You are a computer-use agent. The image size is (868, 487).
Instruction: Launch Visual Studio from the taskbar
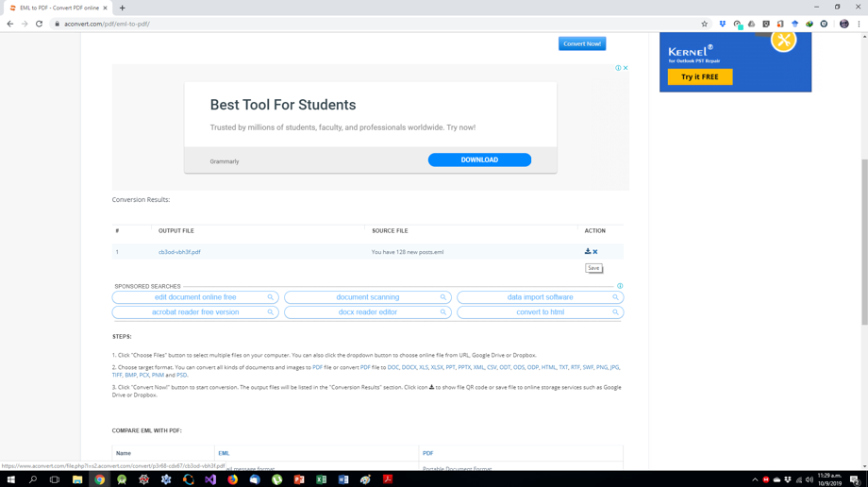pos(210,479)
